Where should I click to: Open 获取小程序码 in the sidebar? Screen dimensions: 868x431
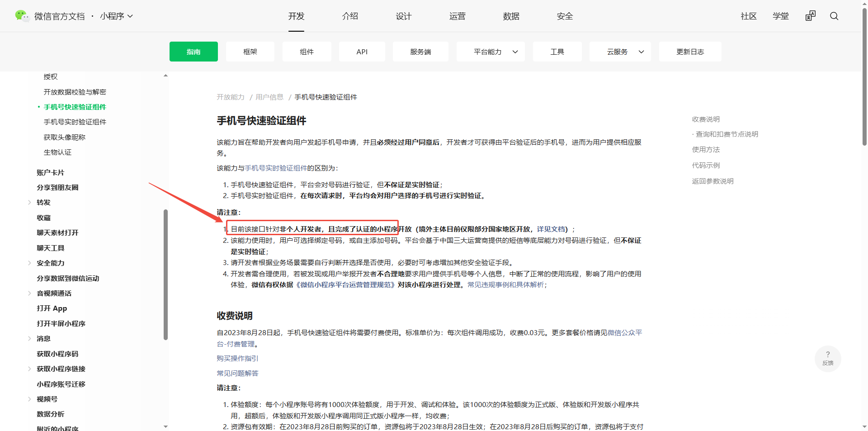pyautogui.click(x=57, y=354)
